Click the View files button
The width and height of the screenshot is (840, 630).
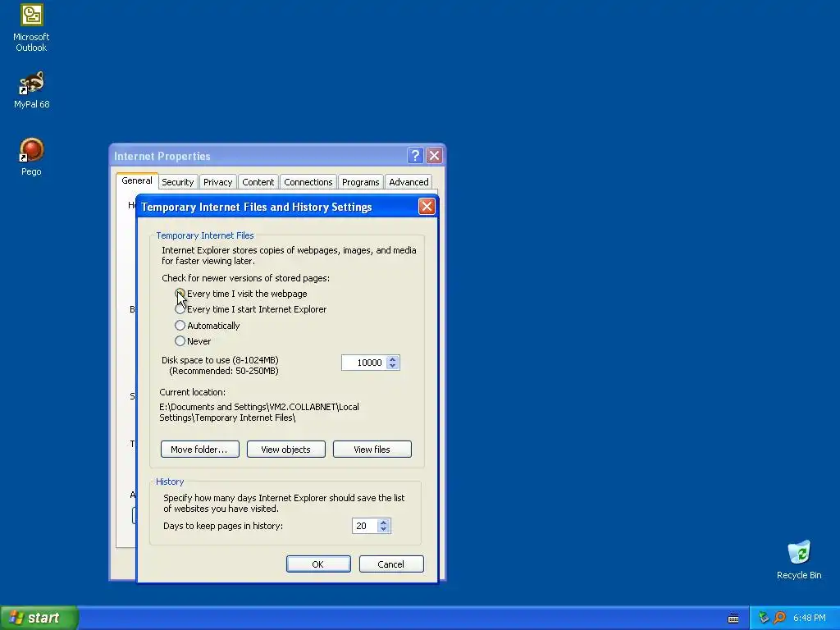click(x=372, y=450)
